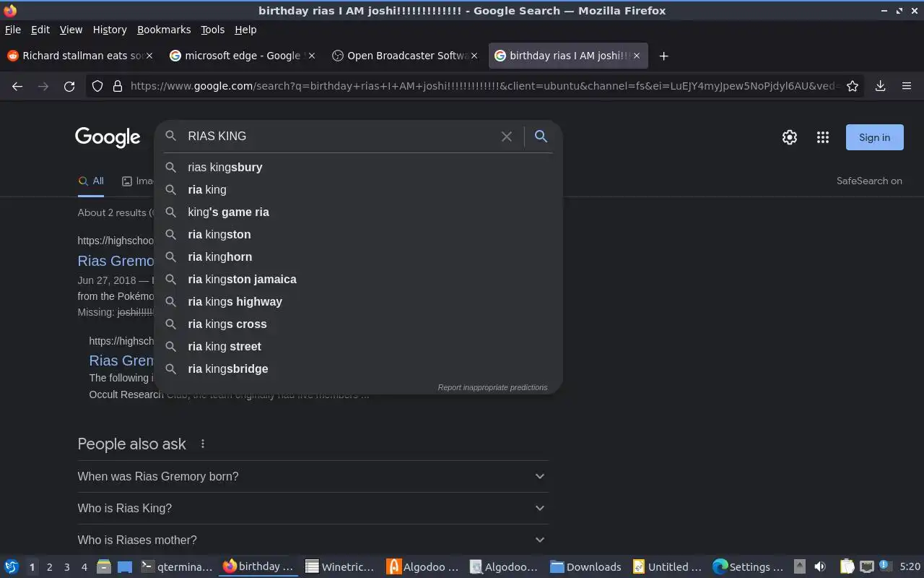Open the network tray icon
Image resolution: width=924 pixels, height=578 pixels.
click(x=867, y=566)
